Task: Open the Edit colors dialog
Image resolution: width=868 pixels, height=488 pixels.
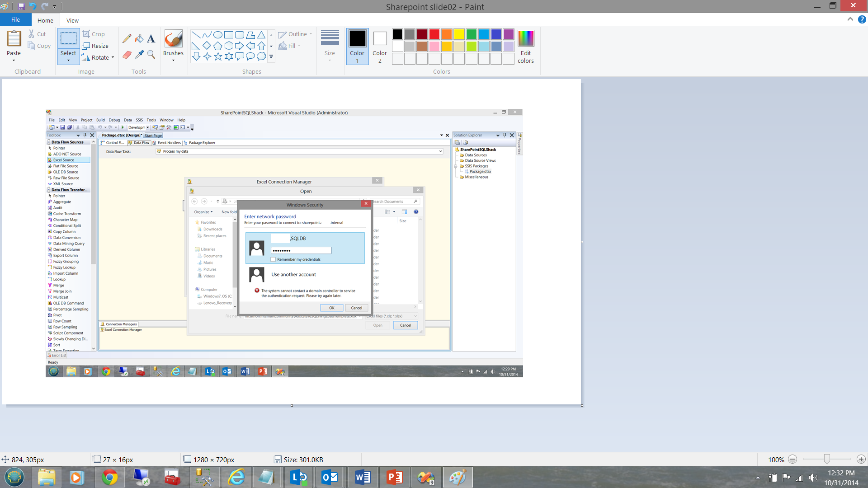Action: click(526, 46)
